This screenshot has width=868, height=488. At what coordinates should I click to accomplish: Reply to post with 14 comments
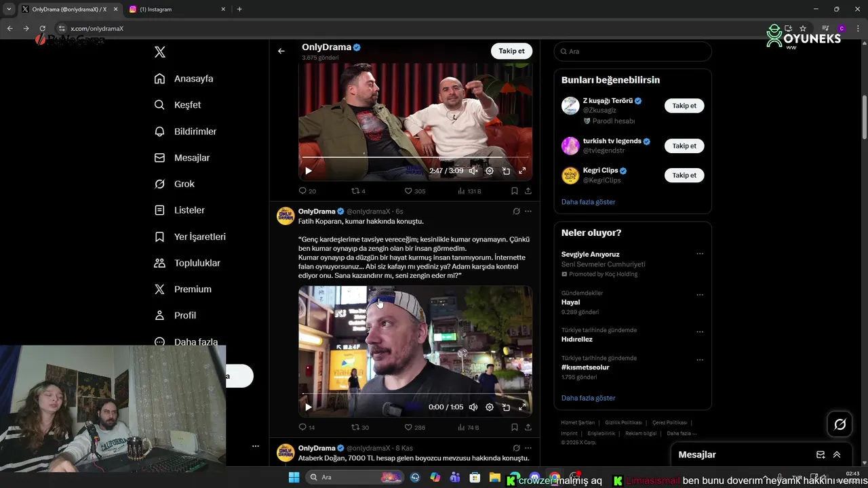(307, 428)
